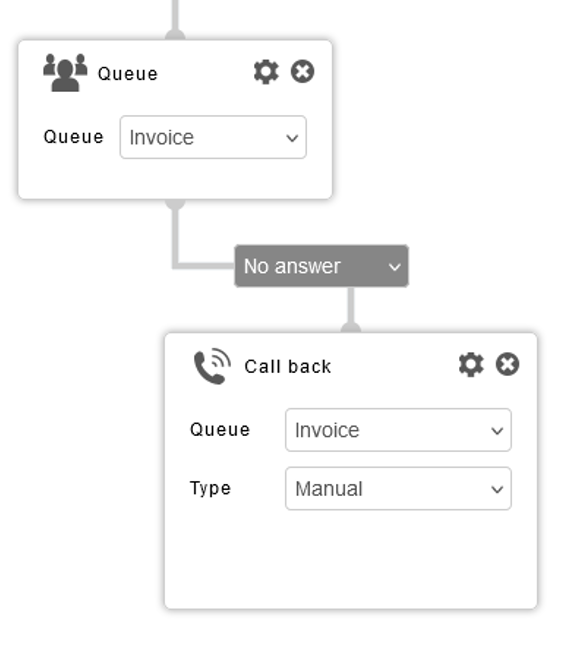Screen dimensions: 571x645
Task: Click the Queue field label in Call back node
Action: coord(220,429)
